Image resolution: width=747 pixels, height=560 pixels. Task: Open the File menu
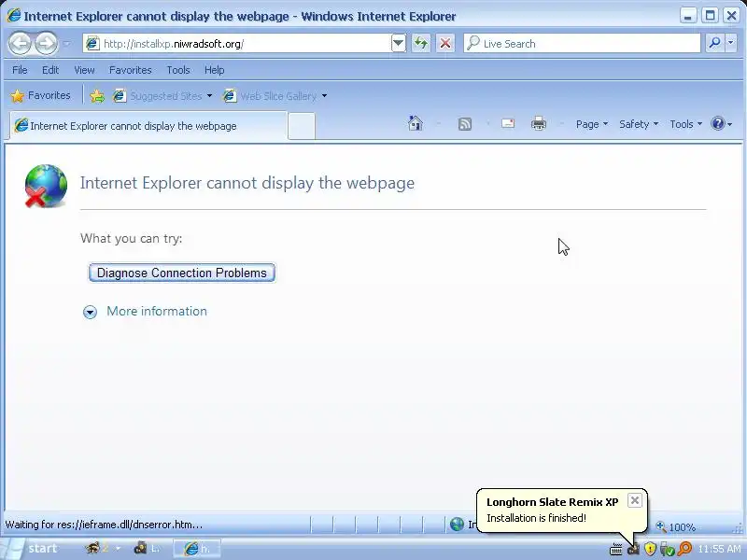pyautogui.click(x=20, y=70)
